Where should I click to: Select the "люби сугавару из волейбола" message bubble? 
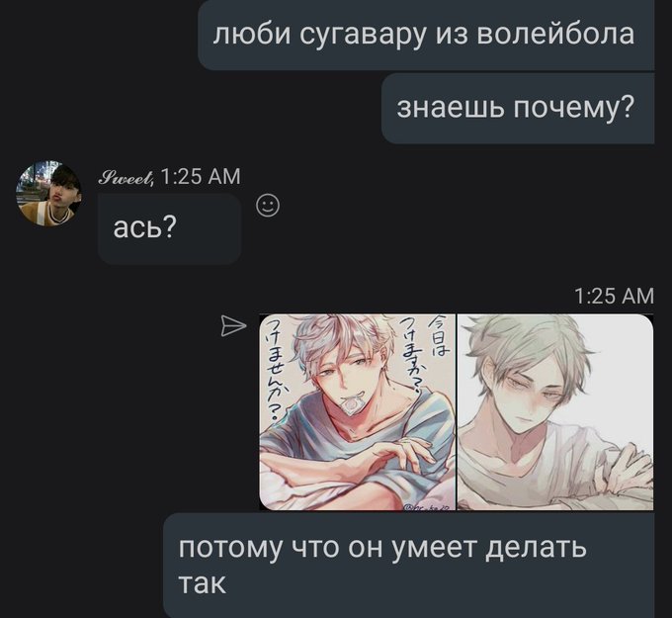426,36
